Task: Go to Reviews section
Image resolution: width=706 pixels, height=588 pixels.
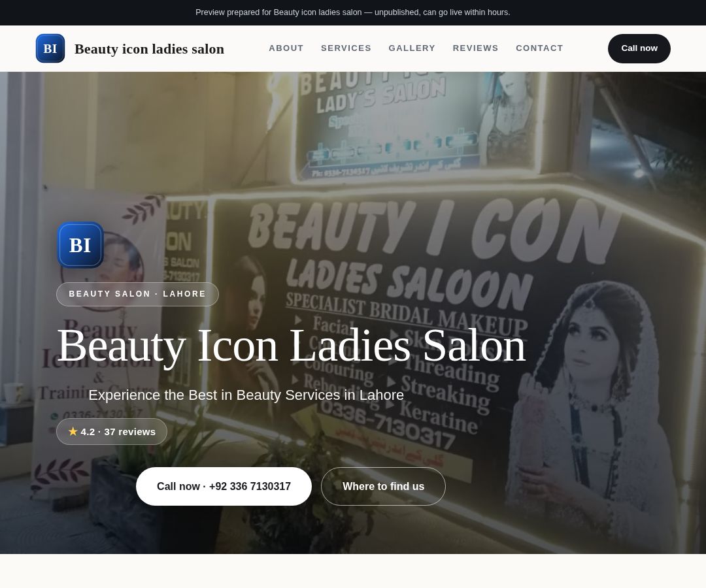Action: tap(475, 48)
